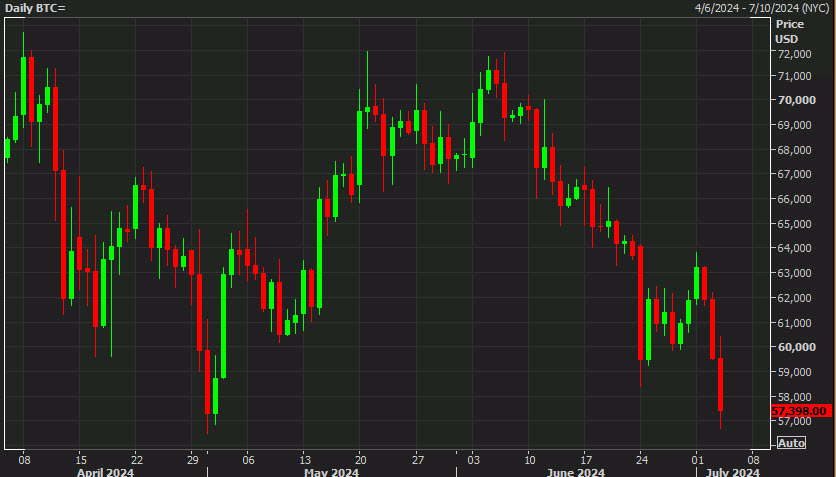Select the 03 date tick in June
Viewport: 836px width, 477px height.
pos(473,459)
